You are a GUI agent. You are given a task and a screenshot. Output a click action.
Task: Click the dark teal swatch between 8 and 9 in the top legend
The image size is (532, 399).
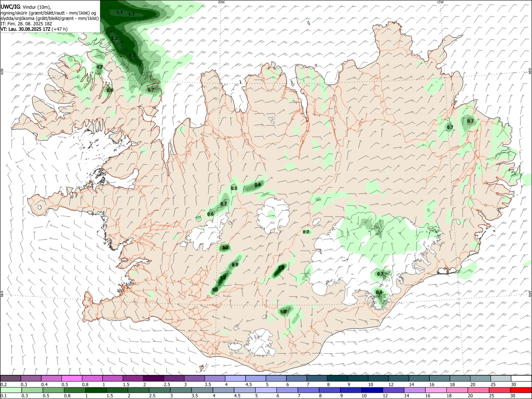337,379
